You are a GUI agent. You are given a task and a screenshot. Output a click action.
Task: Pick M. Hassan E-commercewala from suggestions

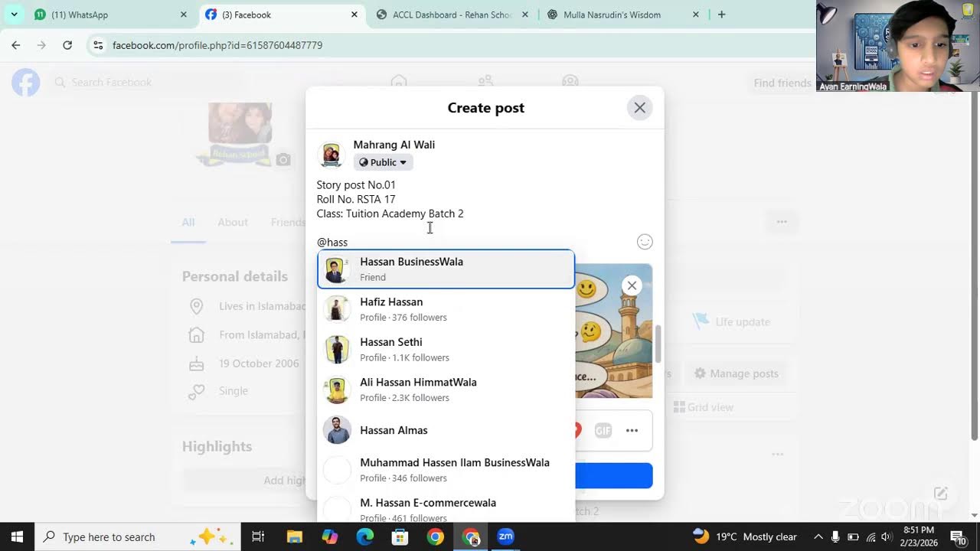446,510
